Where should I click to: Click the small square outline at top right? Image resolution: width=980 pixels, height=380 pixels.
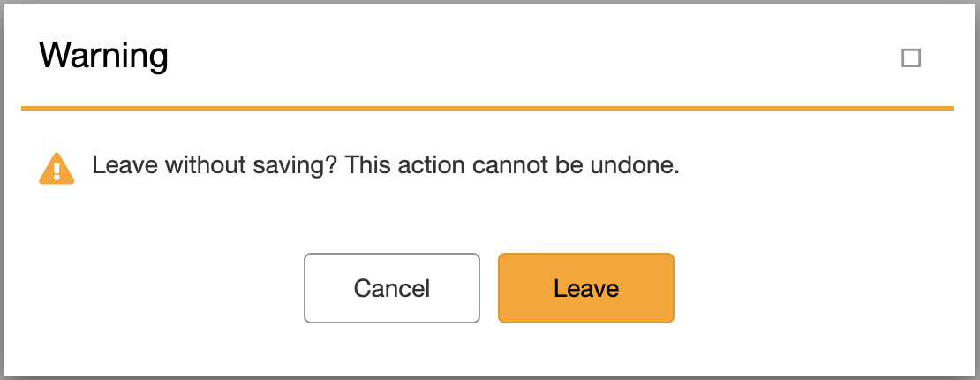coord(911,58)
